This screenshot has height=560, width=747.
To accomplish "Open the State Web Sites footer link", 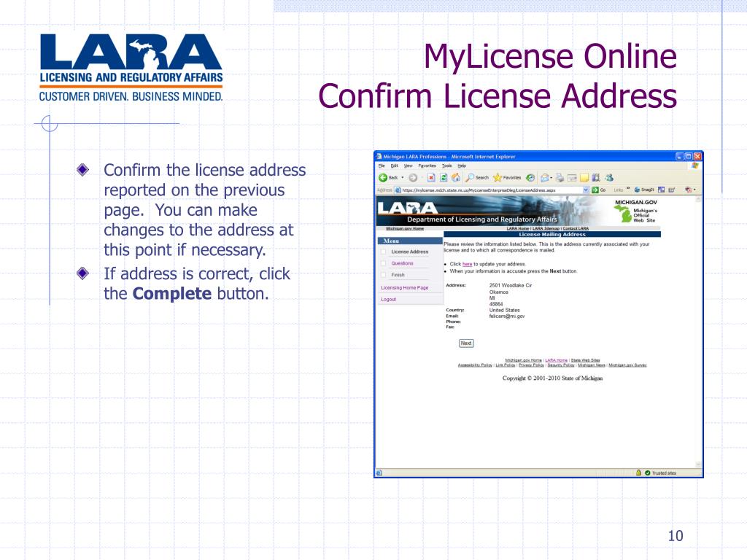I will click(586, 360).
